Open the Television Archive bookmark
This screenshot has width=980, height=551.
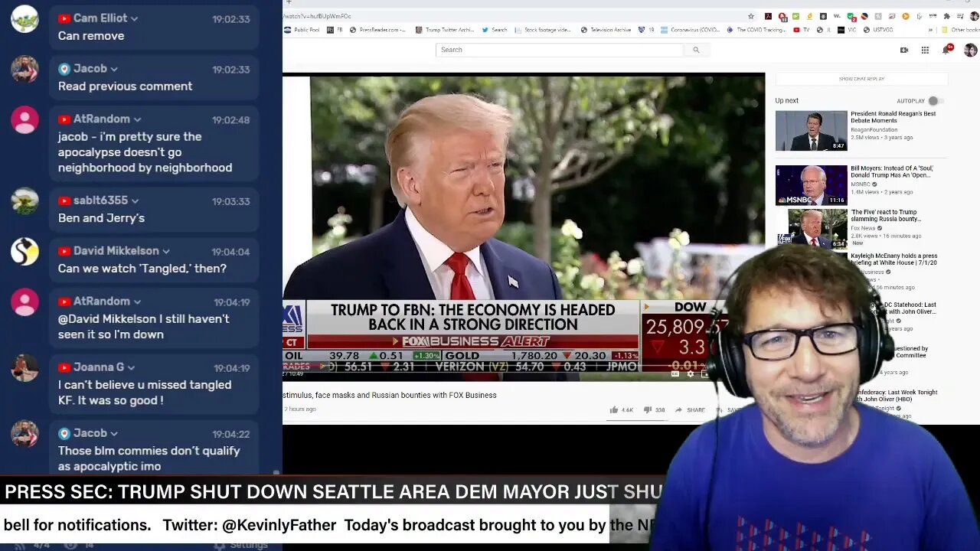[x=606, y=30]
